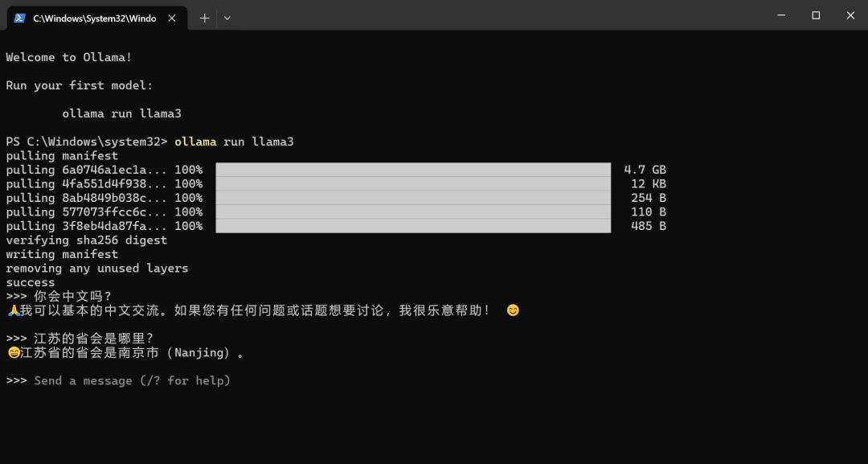Image resolution: width=868 pixels, height=464 pixels.
Task: Select the C:\Windows\System32 terminal tab
Action: pyautogui.click(x=97, y=18)
